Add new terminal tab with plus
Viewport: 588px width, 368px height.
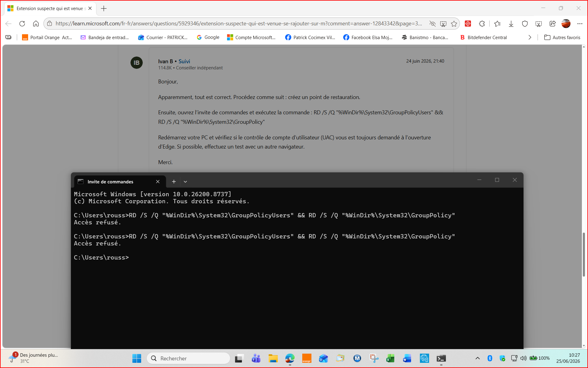pyautogui.click(x=174, y=182)
